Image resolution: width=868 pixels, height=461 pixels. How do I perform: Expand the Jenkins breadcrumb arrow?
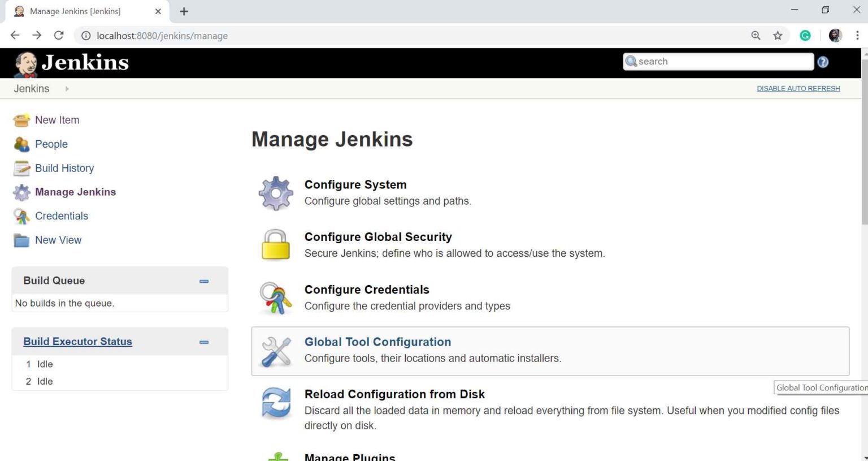pos(66,89)
